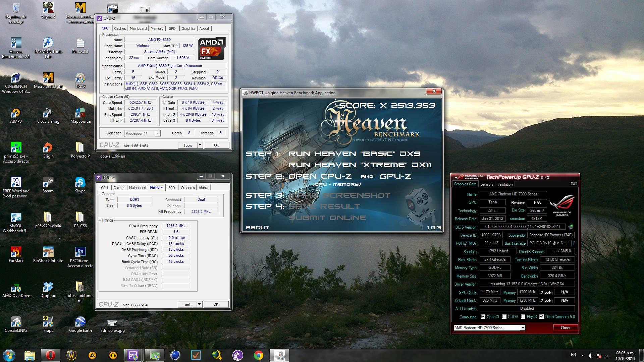Click Open CPU-Z step in HWBOT Heaven
Screen dimensions: 644x362
pyautogui.click(x=320, y=176)
